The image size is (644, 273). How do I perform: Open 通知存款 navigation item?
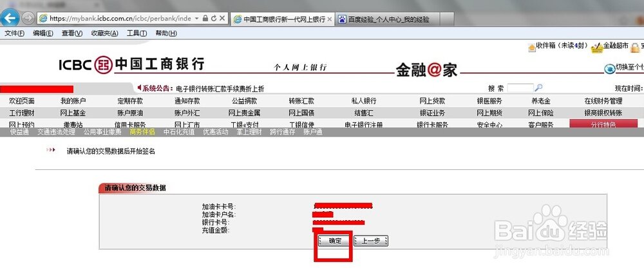click(187, 100)
